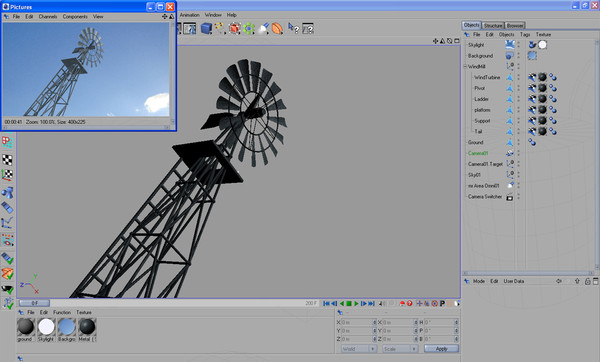
Task: Step the Y position spinner
Action: click(375, 331)
